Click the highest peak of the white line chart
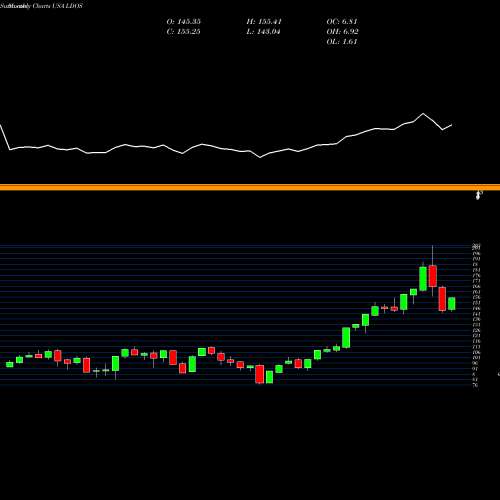Viewport: 500px width, 500px height. tap(423, 114)
